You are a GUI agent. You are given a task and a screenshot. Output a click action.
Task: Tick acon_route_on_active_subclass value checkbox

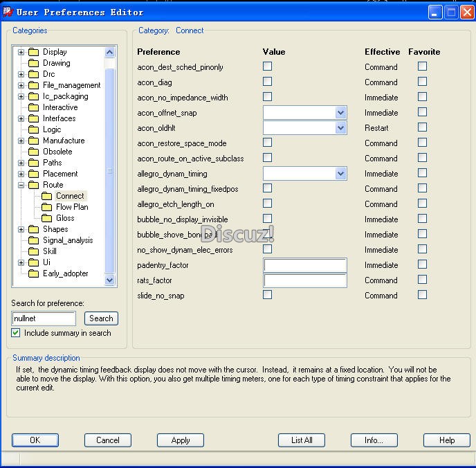(267, 157)
